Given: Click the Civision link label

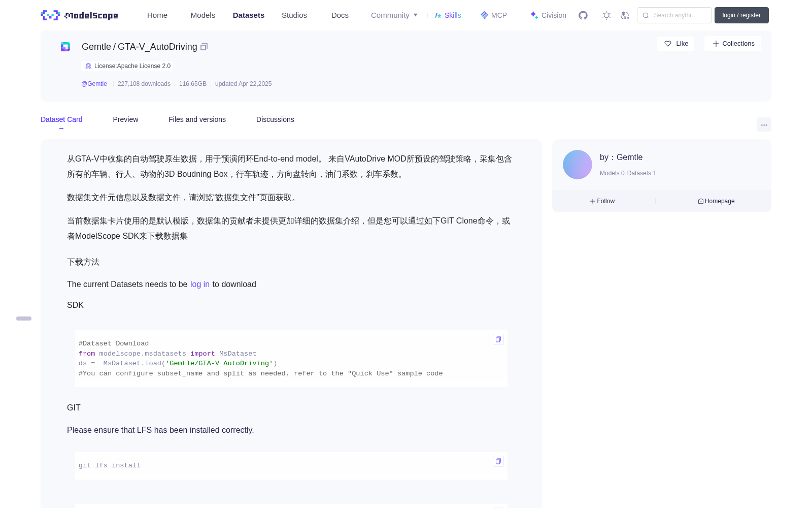Looking at the screenshot, I should (554, 15).
